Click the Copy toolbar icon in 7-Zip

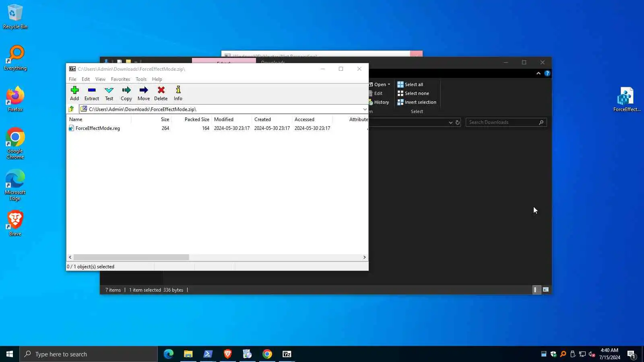pos(126,93)
